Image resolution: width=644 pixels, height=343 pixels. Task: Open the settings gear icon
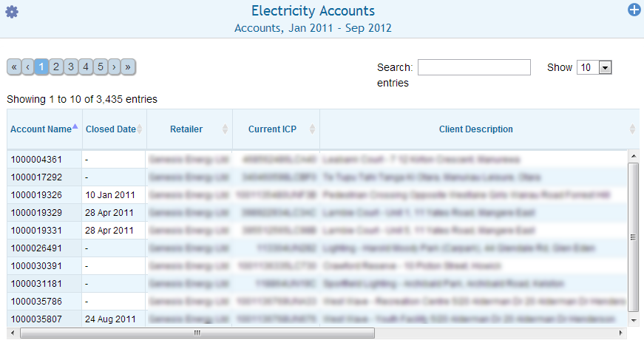[x=12, y=12]
